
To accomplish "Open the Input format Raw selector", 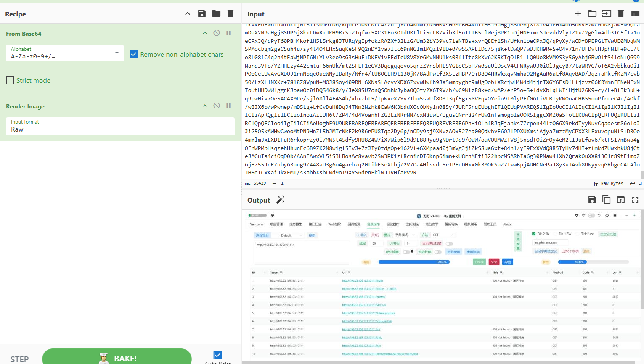I will (120, 126).
